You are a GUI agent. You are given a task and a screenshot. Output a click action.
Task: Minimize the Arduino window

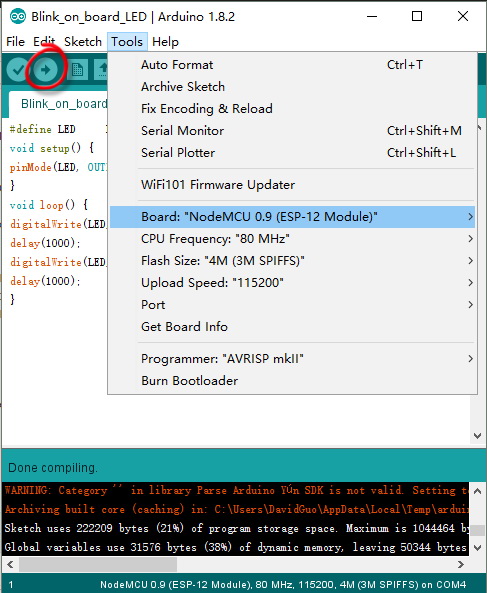click(372, 16)
